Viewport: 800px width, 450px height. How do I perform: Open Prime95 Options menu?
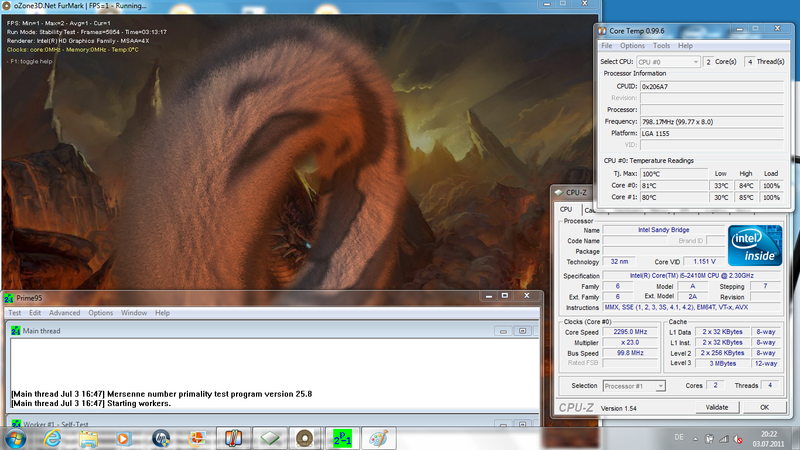coord(101,313)
